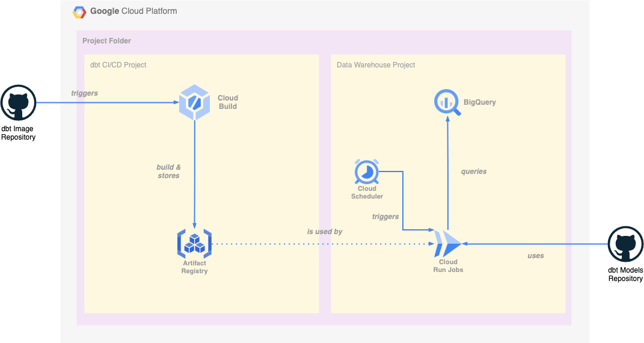Select the 'Project Folder' label
Viewport: 644px width, 343px height.
(x=106, y=41)
